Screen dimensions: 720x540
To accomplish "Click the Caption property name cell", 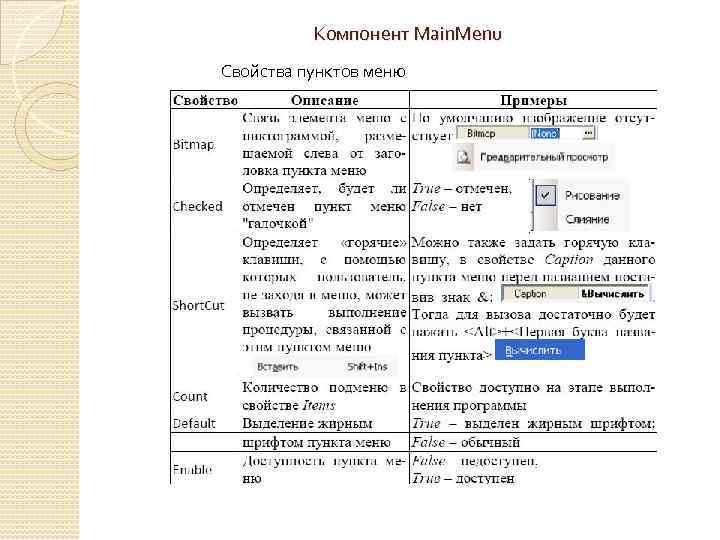I will 530,294.
